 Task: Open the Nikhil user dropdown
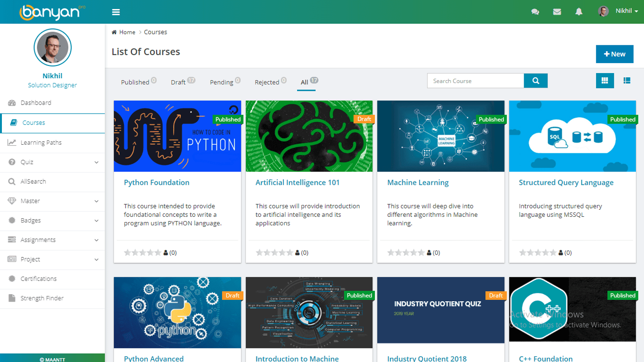coord(618,11)
